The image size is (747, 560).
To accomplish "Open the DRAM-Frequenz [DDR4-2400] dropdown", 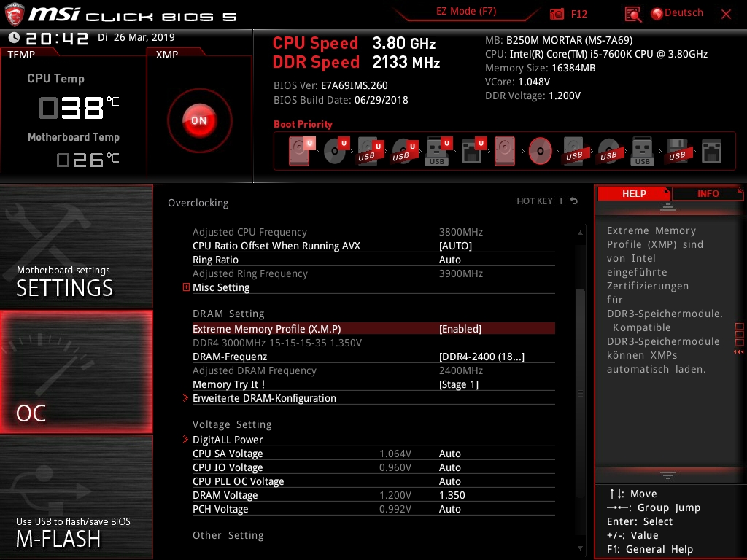I will (481, 357).
